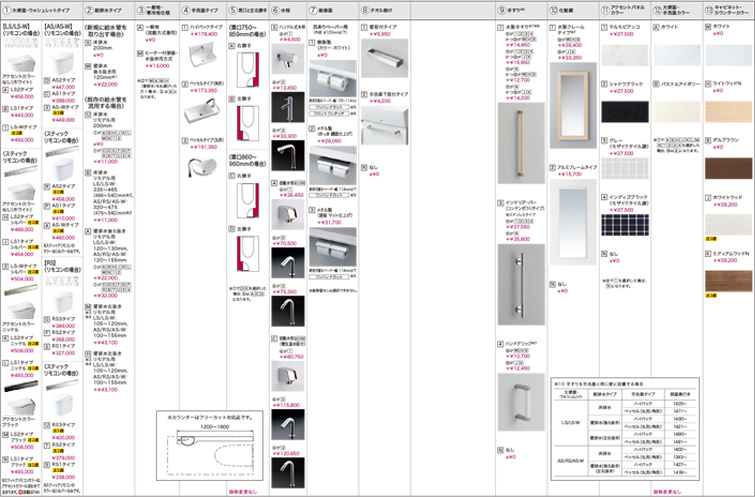Select the ホワイト swatch under column ⑫
The width and height of the screenshot is (755, 497).
[x=677, y=55]
